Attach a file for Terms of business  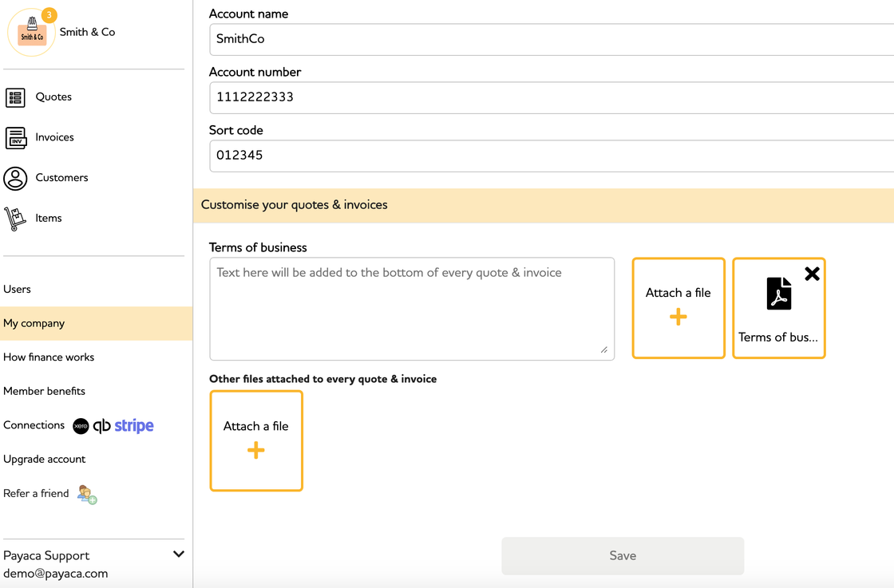[678, 308]
